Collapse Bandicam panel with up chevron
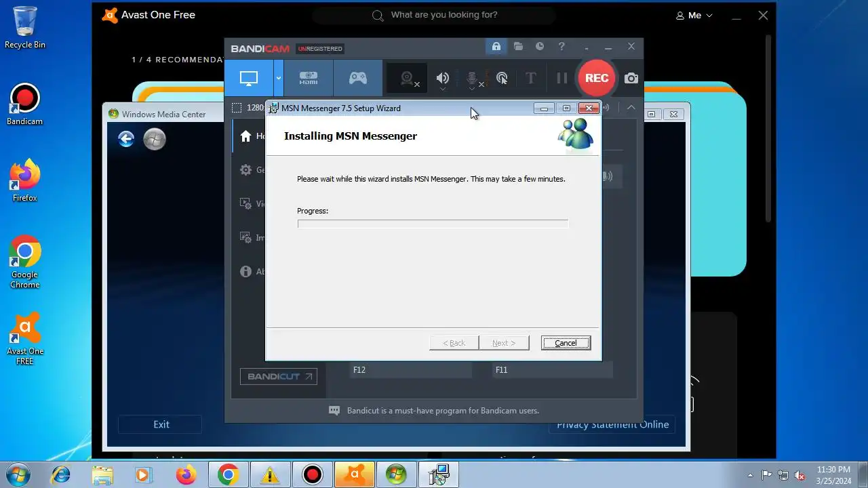The height and width of the screenshot is (488, 868). (631, 107)
